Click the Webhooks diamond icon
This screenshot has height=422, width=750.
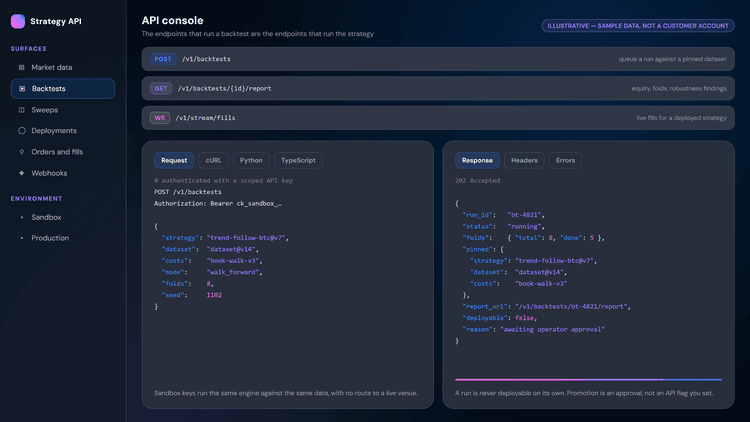pos(22,173)
